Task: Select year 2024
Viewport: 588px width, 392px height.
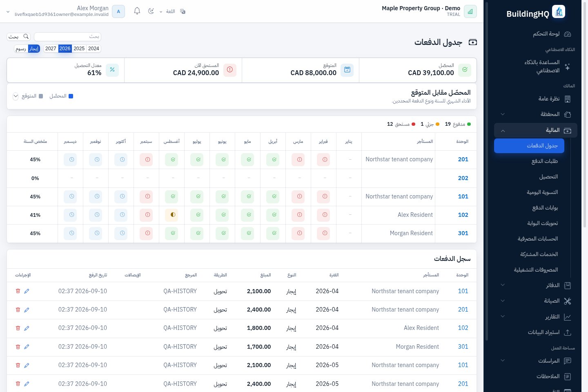Action: point(94,49)
